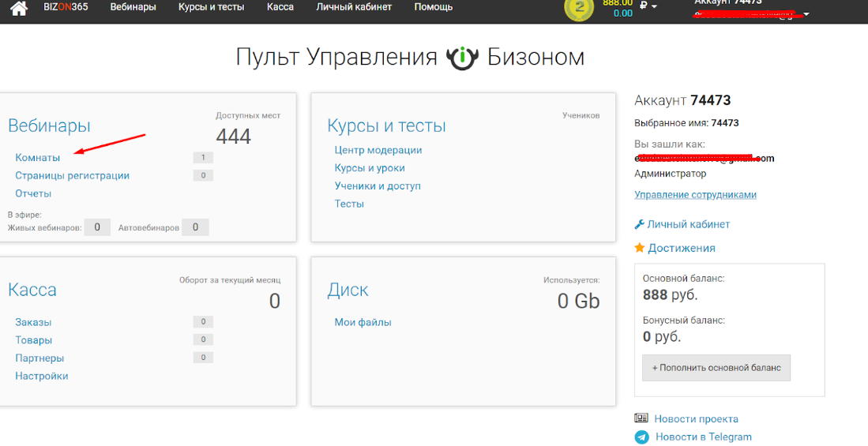This screenshot has width=868, height=446.
Task: Open the Вебинары menu in navbar
Action: coord(133,7)
